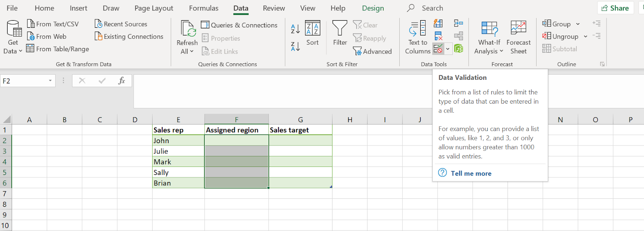The height and width of the screenshot is (231, 644).
Task: Expand the Data Validation dropdown arrow
Action: pyautogui.click(x=448, y=49)
